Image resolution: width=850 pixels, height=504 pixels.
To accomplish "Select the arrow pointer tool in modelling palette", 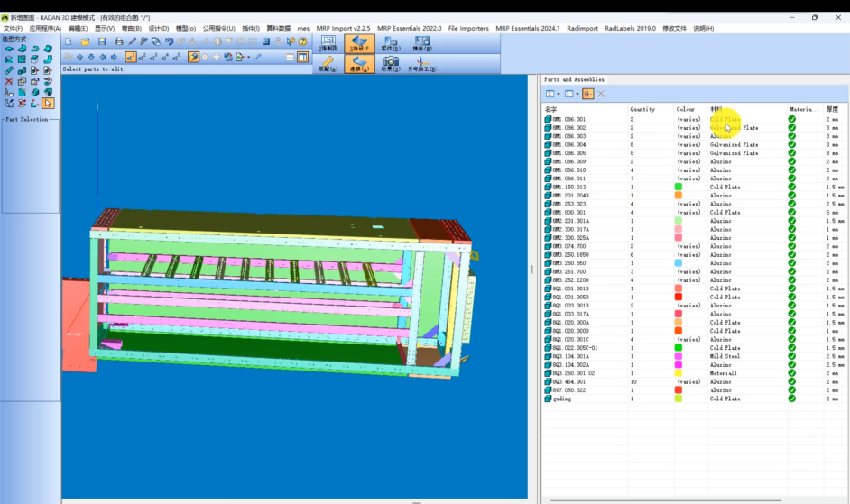I will pos(48,103).
